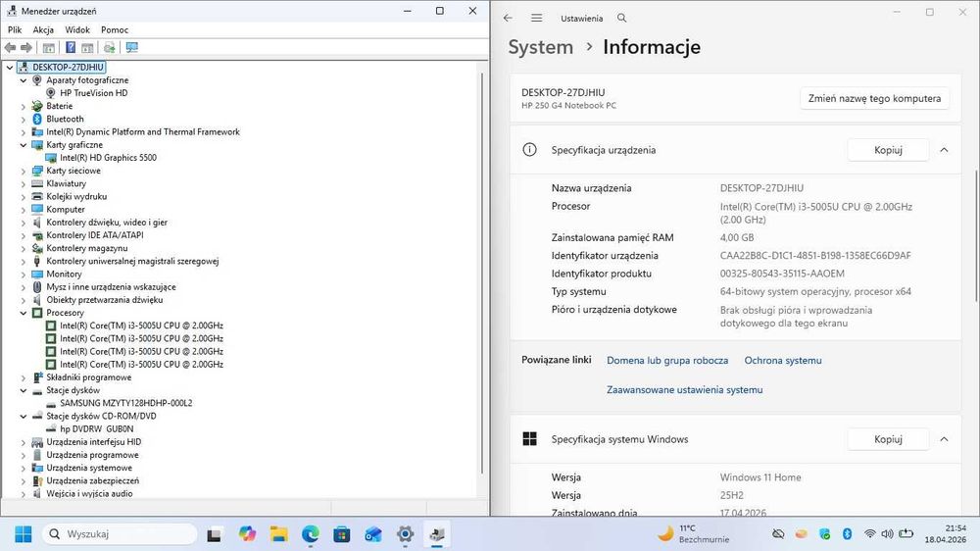Expand the Karty sieciowe category
980x551 pixels.
coord(24,171)
